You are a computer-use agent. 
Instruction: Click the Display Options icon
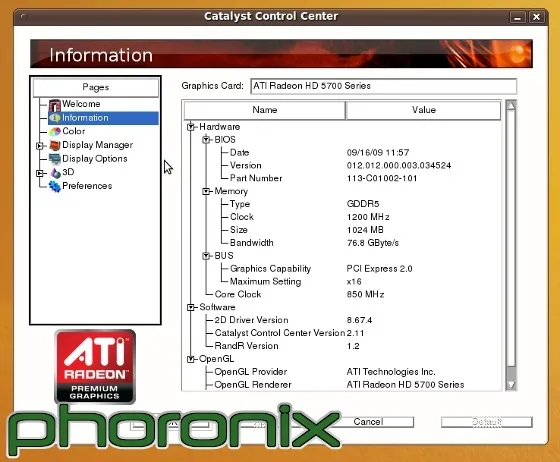pyautogui.click(x=55, y=159)
